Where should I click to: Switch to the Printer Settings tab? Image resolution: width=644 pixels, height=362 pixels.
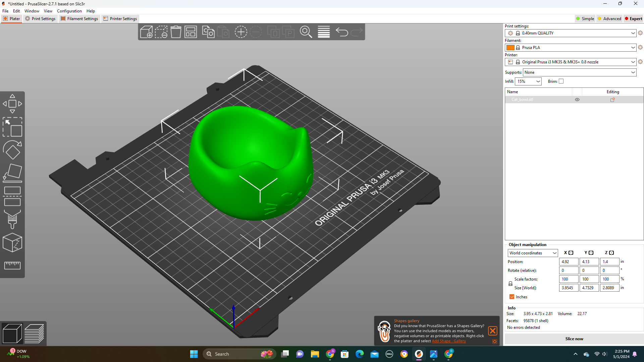coord(120,19)
